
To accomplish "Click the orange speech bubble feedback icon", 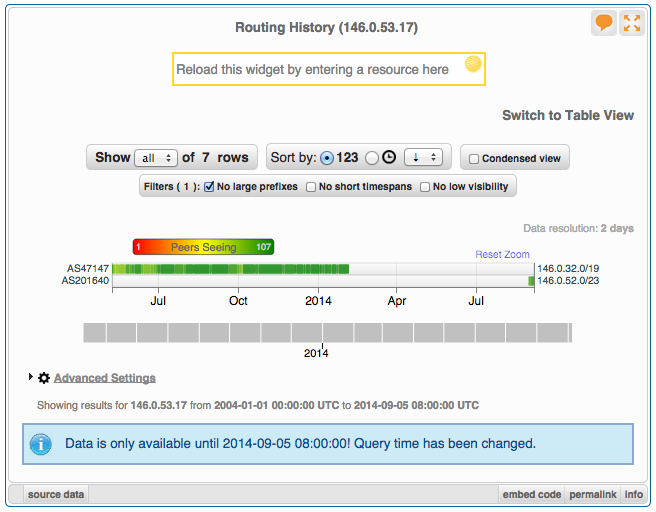I will (x=603, y=23).
